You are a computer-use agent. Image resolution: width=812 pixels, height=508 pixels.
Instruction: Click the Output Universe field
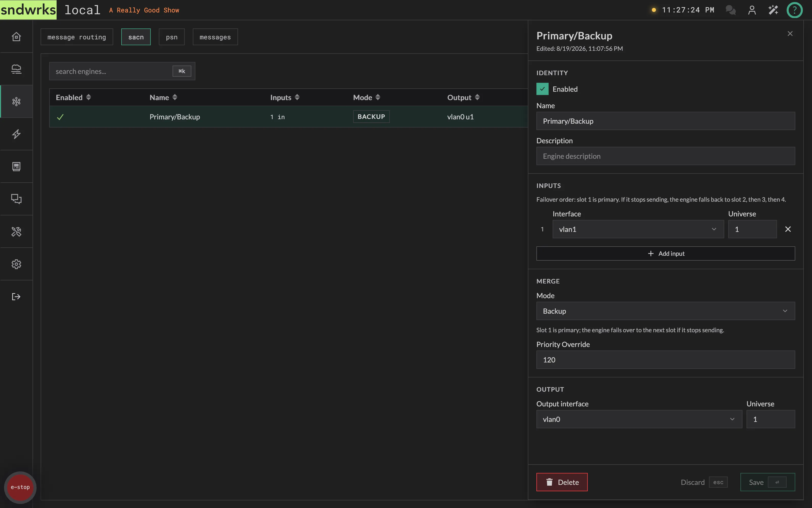770,419
